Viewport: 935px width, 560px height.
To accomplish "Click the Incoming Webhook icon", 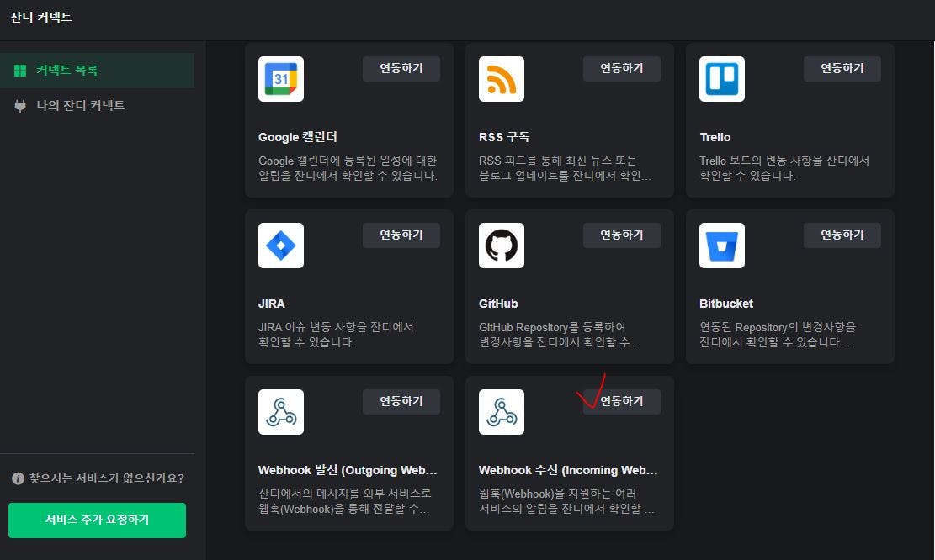I will click(502, 412).
